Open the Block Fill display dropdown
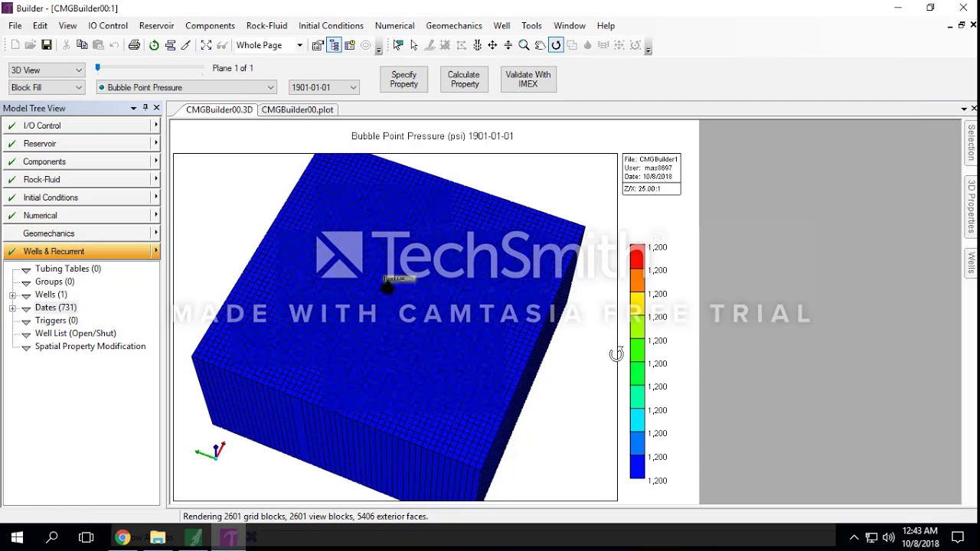This screenshot has height=551, width=980. coord(46,87)
